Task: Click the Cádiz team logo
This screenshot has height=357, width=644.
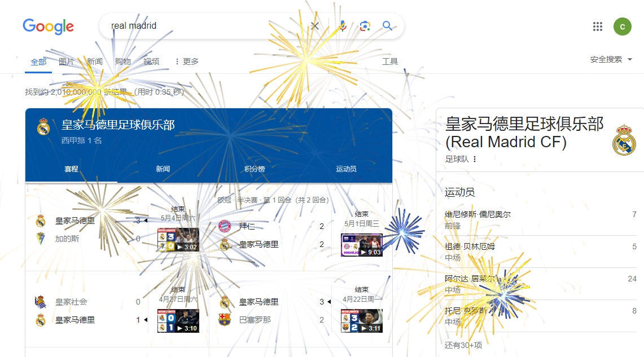Action: pos(40,239)
